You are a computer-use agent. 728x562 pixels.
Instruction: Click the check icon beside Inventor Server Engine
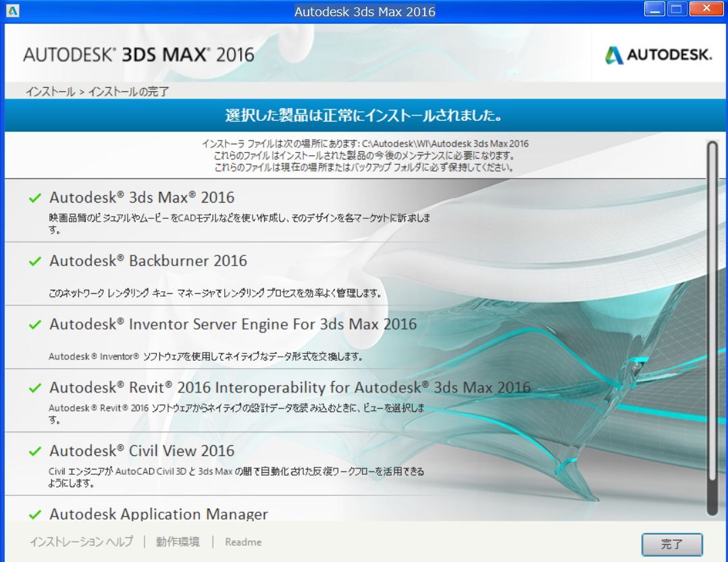coord(35,324)
